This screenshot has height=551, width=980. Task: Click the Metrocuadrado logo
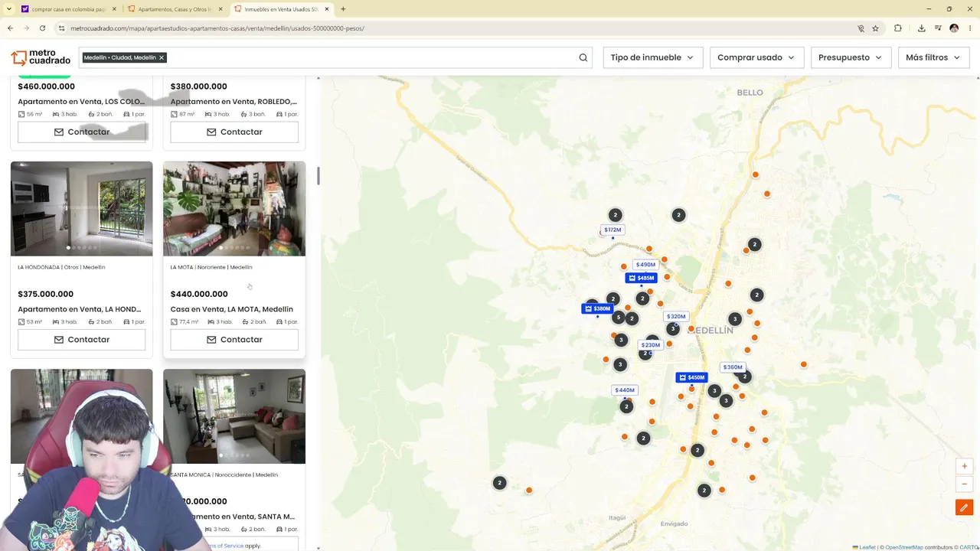click(x=41, y=57)
